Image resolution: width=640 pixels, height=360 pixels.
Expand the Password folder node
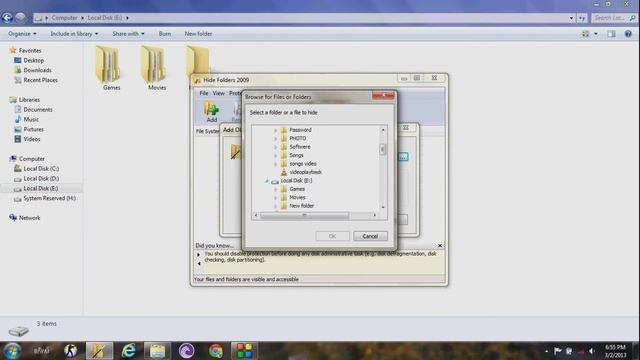[x=276, y=130]
